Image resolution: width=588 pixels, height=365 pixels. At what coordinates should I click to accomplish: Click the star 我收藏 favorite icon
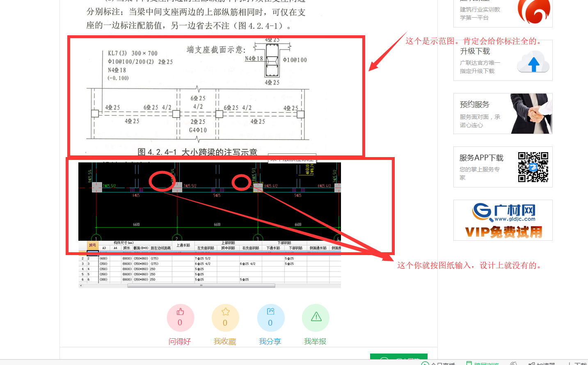click(x=225, y=318)
